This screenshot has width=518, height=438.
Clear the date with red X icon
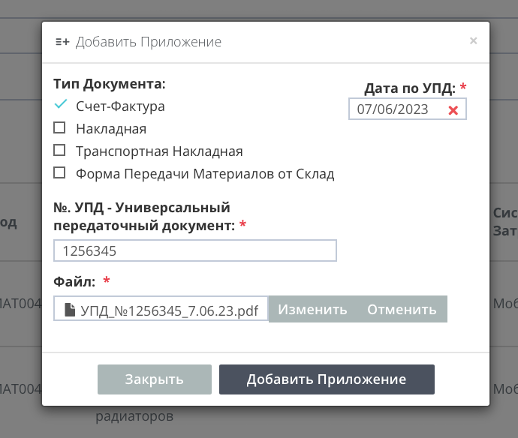click(x=453, y=110)
